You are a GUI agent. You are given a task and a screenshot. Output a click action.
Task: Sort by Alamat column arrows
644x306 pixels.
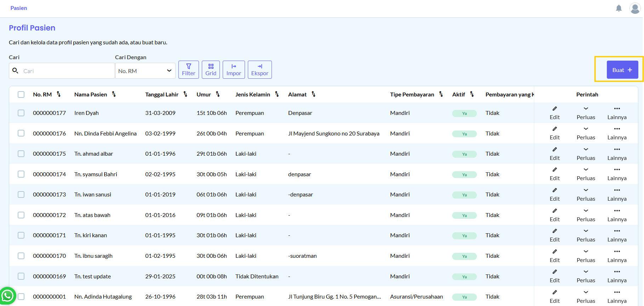click(x=314, y=94)
